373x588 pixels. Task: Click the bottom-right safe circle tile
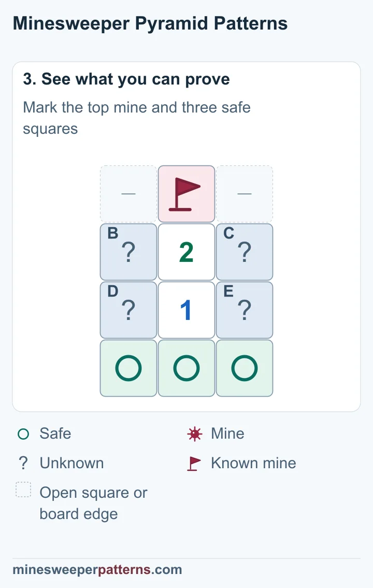click(x=245, y=368)
